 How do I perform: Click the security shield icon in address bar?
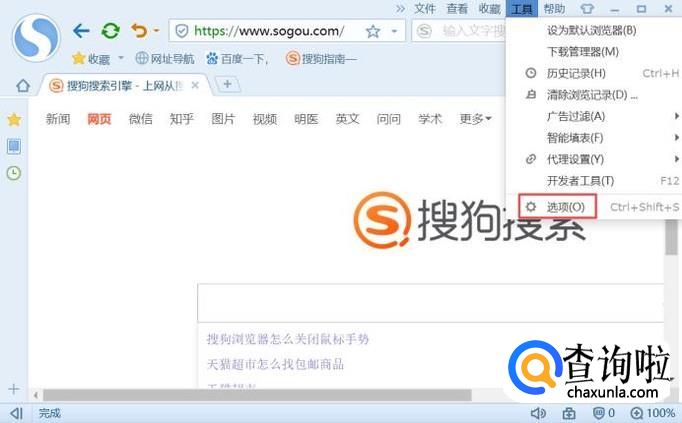pyautogui.click(x=181, y=31)
